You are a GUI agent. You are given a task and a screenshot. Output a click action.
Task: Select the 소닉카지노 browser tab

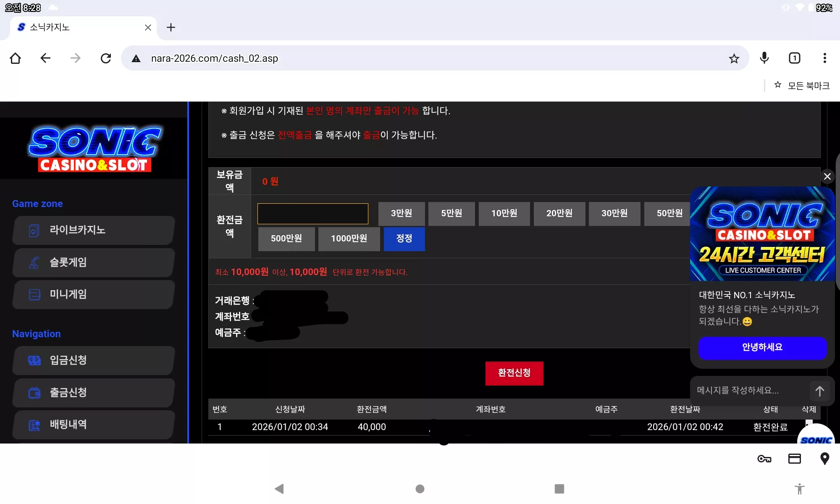coord(83,28)
